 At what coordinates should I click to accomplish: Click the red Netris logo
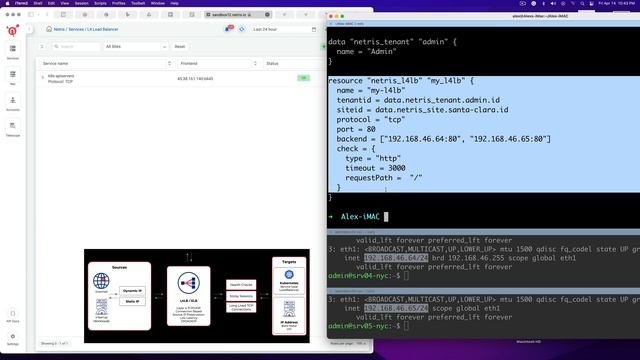pos(13,30)
